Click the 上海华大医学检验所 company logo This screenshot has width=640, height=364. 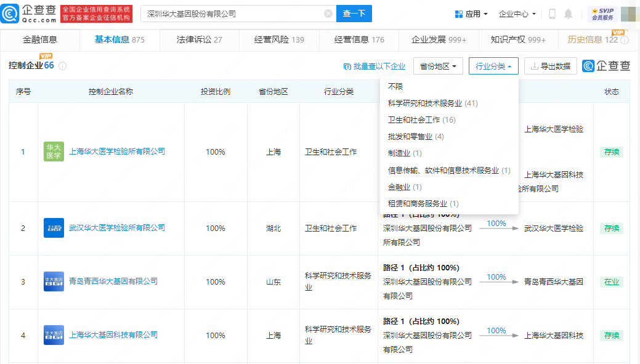pos(54,152)
